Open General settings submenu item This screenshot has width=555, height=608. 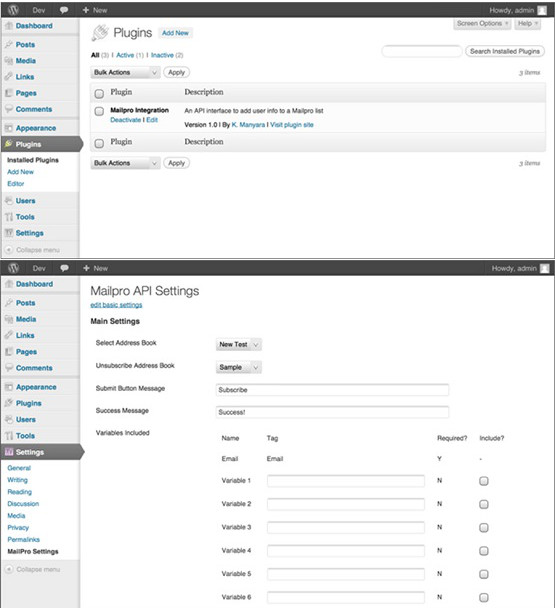19,468
